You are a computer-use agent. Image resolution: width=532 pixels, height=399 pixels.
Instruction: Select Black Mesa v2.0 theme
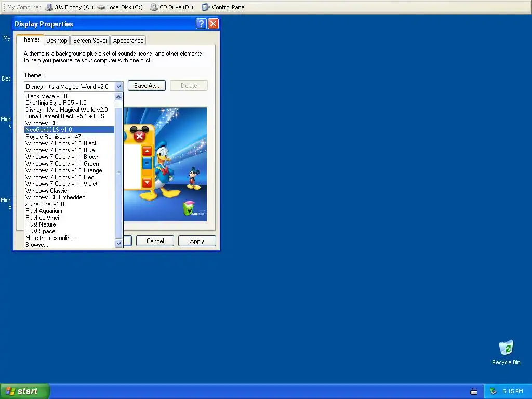[70, 96]
